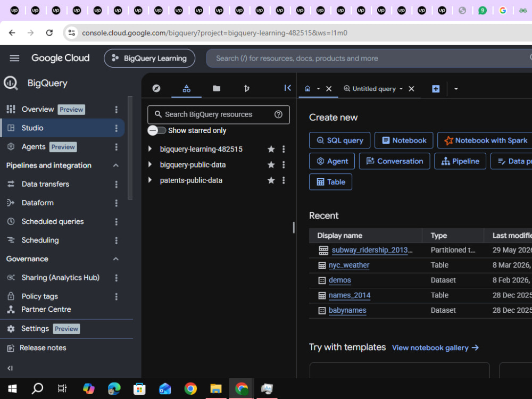This screenshot has width=532, height=399.
Task: Open the Explorer compass tab icon
Action: click(156, 88)
